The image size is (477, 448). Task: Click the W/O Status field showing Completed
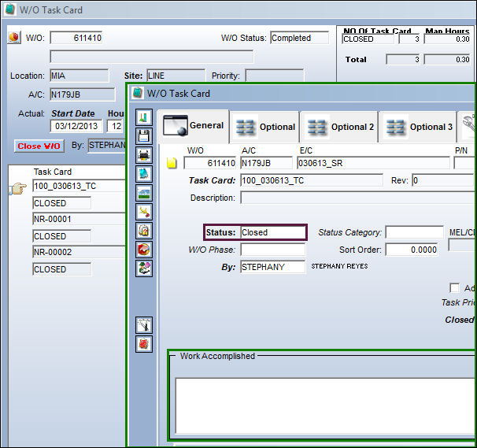[300, 38]
